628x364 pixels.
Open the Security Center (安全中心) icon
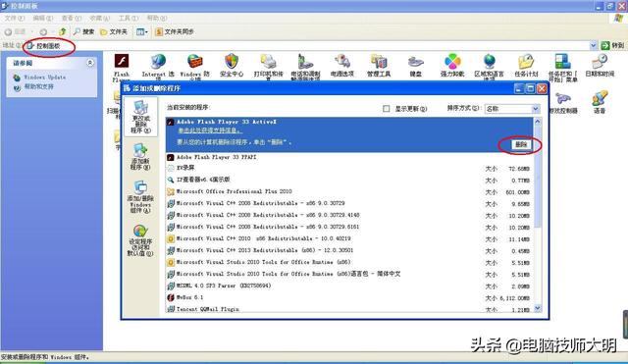[x=232, y=66]
